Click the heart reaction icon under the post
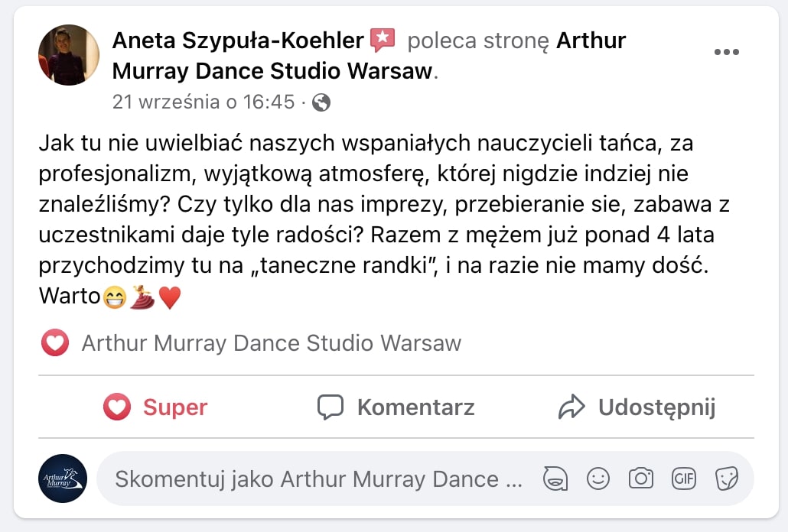788x532 pixels. (55, 343)
